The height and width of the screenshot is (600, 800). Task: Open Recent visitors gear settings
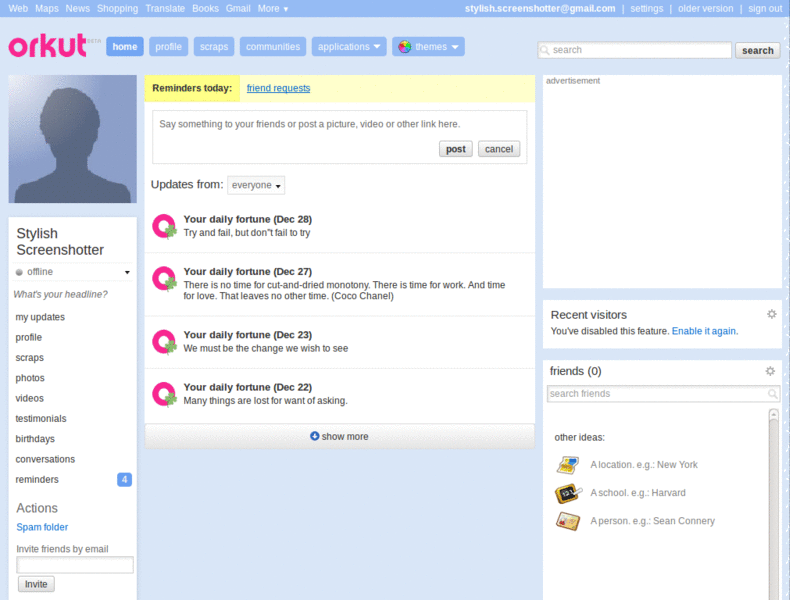pos(771,314)
